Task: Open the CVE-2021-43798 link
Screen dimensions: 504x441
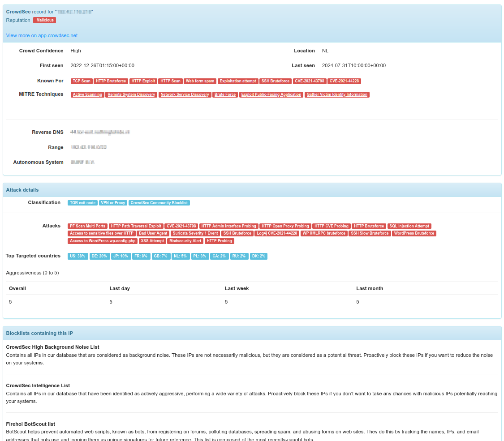Action: click(x=309, y=81)
